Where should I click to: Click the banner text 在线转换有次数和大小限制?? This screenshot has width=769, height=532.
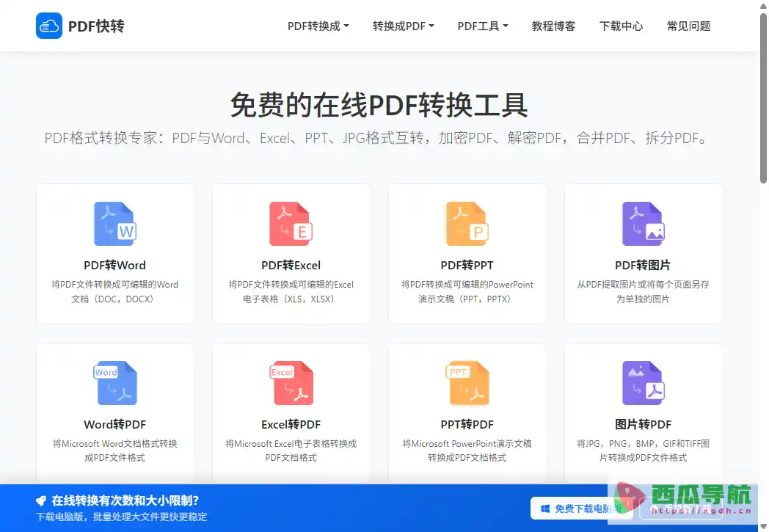click(x=125, y=500)
